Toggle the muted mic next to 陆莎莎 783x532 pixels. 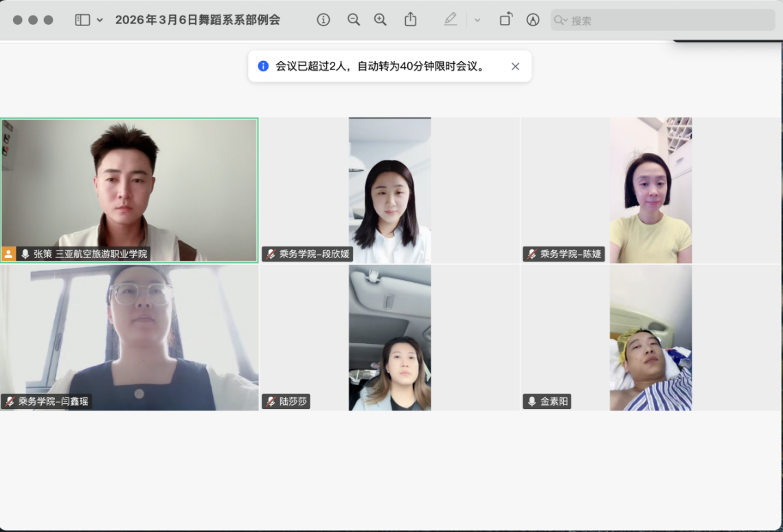[x=271, y=402]
